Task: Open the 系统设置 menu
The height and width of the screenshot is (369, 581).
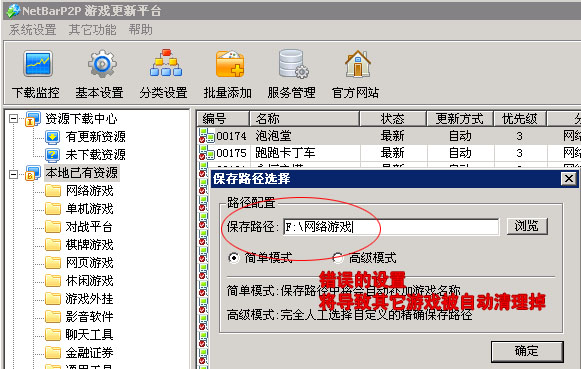Action: coord(33,30)
